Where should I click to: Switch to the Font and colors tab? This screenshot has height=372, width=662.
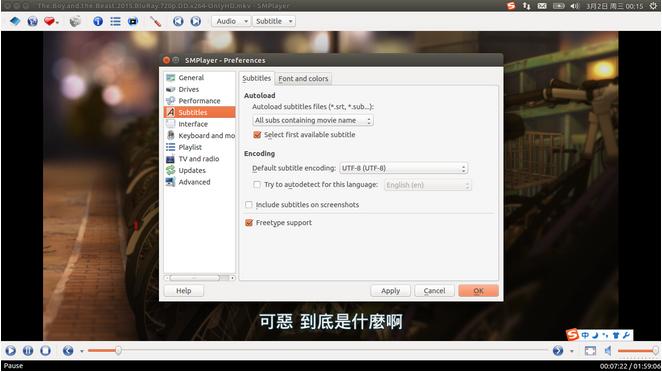303,79
